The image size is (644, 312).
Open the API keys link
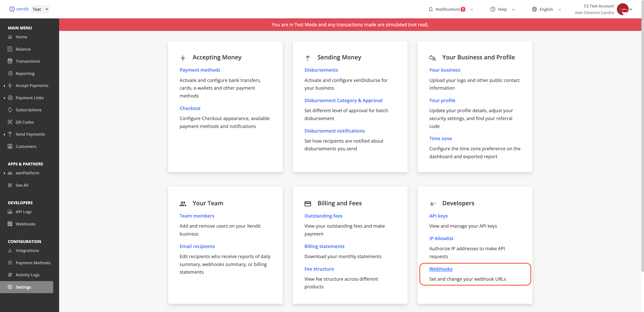(438, 216)
